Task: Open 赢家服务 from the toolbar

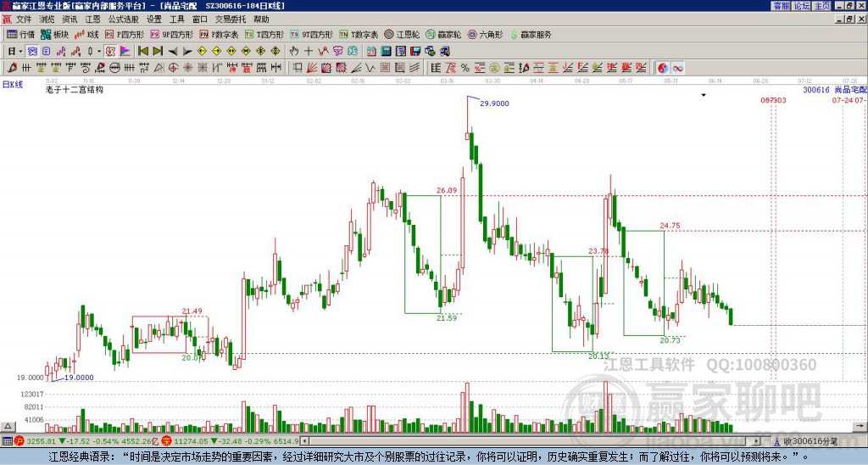Action: point(531,34)
